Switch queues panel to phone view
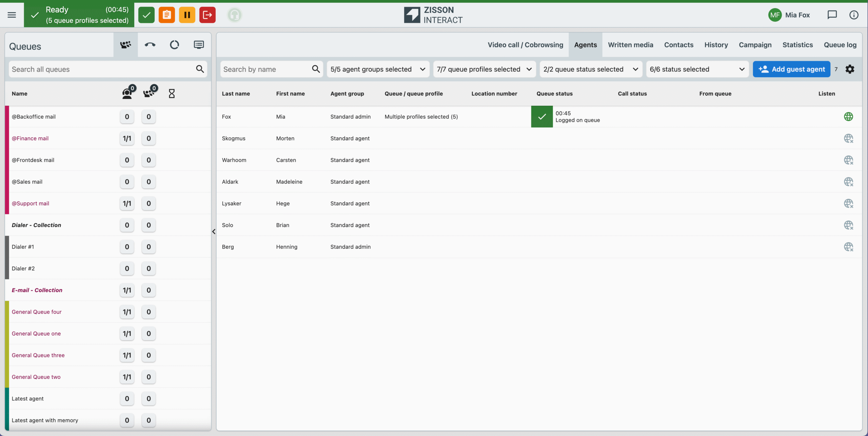 tap(150, 45)
